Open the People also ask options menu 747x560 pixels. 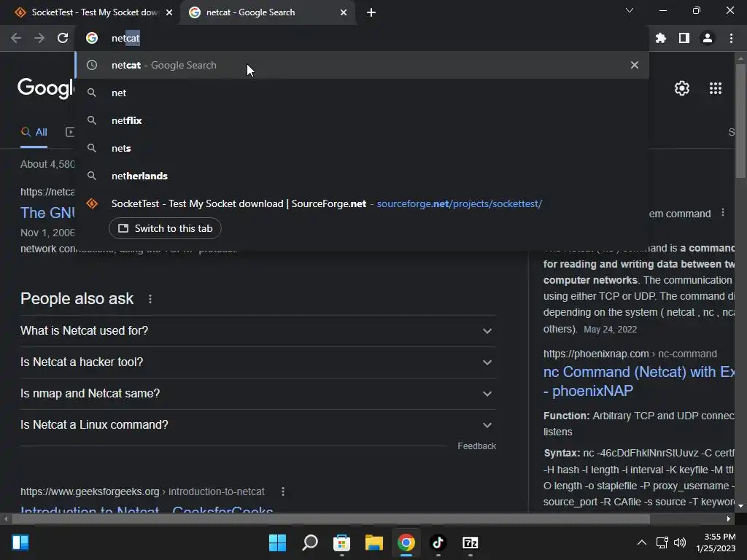pyautogui.click(x=150, y=299)
